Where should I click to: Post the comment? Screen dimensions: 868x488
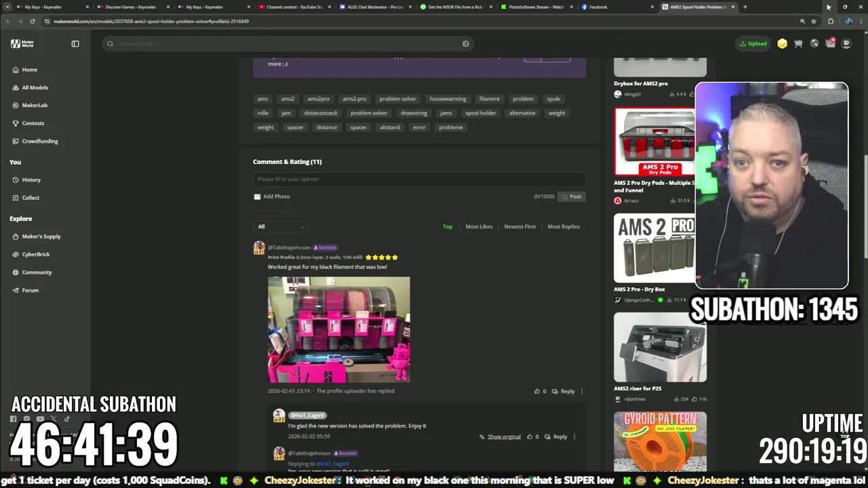(571, 197)
